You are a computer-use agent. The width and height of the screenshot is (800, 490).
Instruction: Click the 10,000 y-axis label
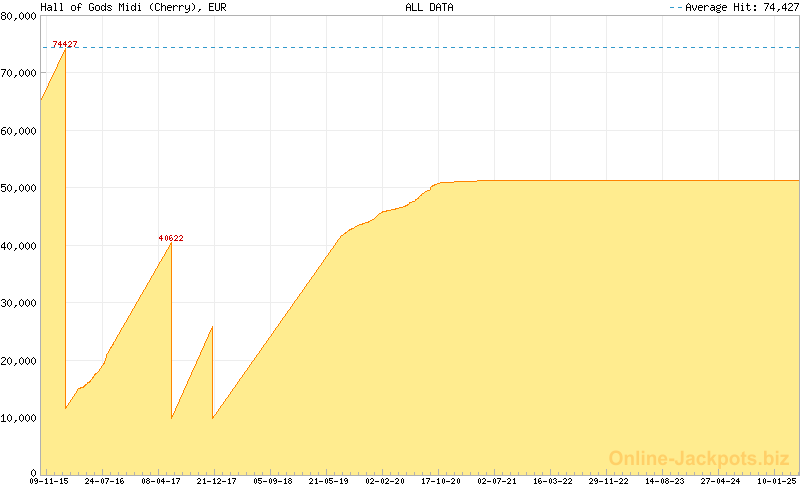pyautogui.click(x=20, y=418)
